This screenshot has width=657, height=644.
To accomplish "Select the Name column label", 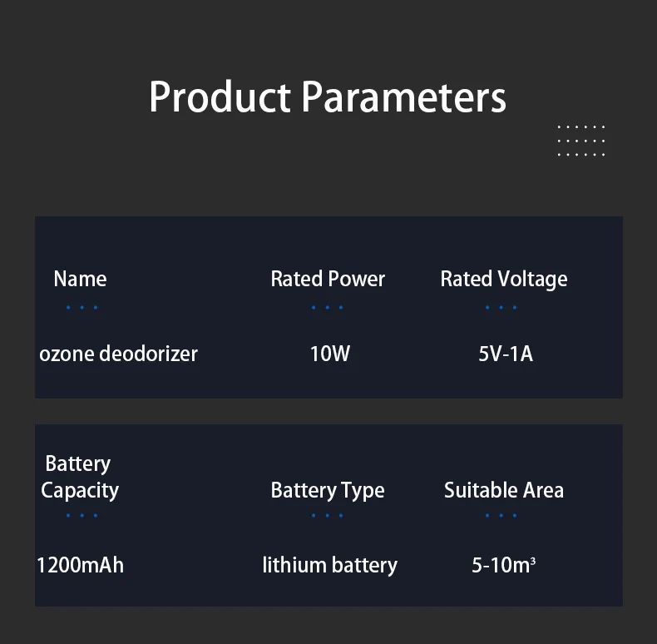I will click(80, 279).
